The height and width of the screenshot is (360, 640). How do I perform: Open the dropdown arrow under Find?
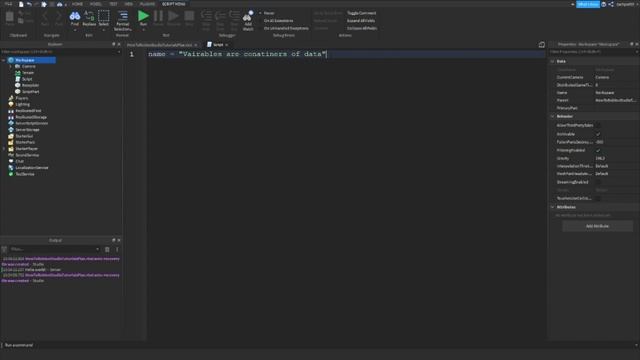(75, 30)
